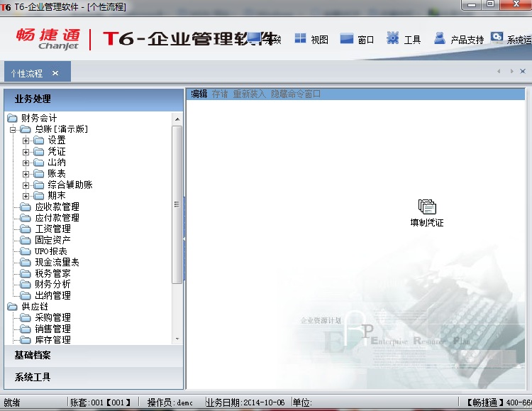Minimize the T6 window
This screenshot has width=532, height=411.
(x=472, y=5)
